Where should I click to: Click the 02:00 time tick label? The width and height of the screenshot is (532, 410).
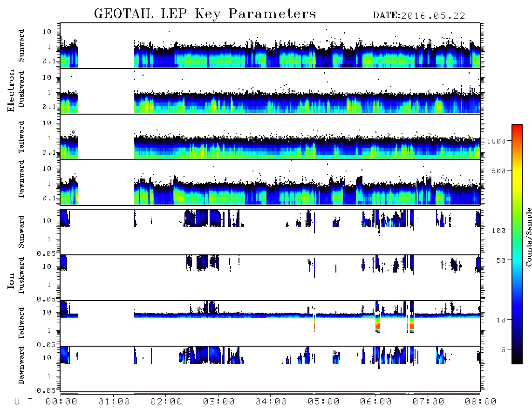[166, 402]
